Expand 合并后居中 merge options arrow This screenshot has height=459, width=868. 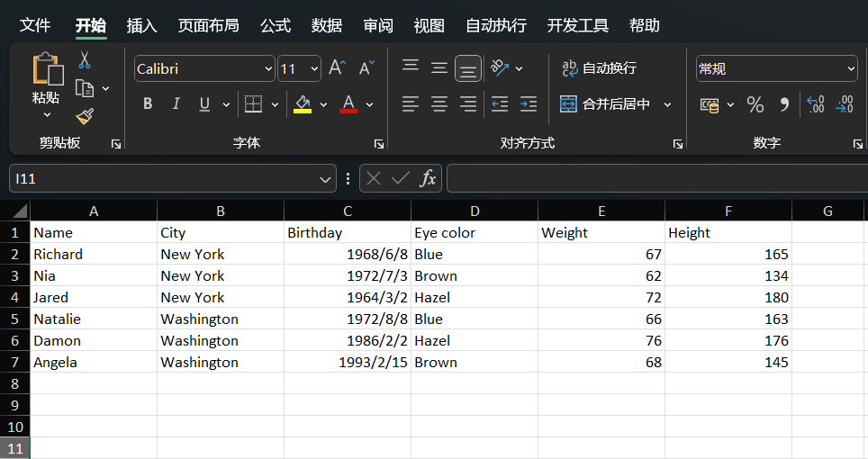click(x=667, y=104)
